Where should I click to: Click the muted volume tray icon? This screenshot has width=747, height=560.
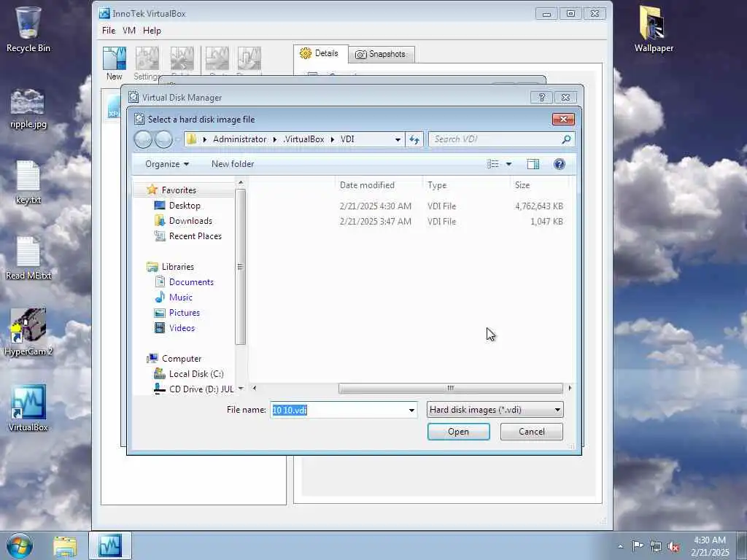(x=673, y=547)
